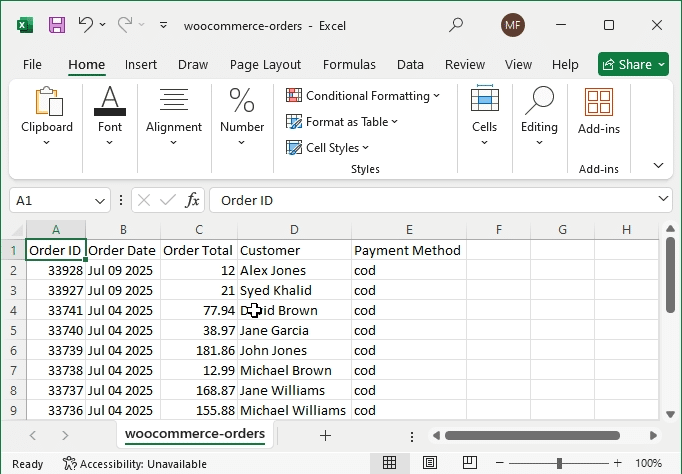Open the Page Layout tab

click(265, 64)
